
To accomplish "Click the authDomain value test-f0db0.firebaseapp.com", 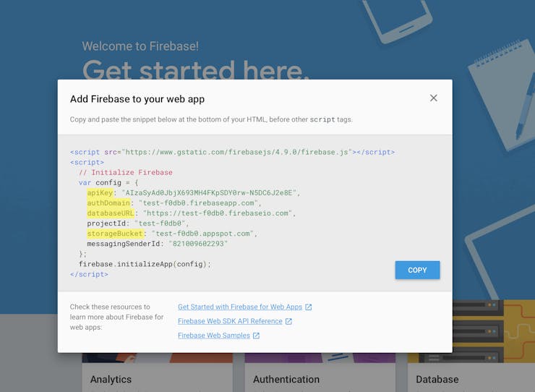I will click(x=198, y=203).
